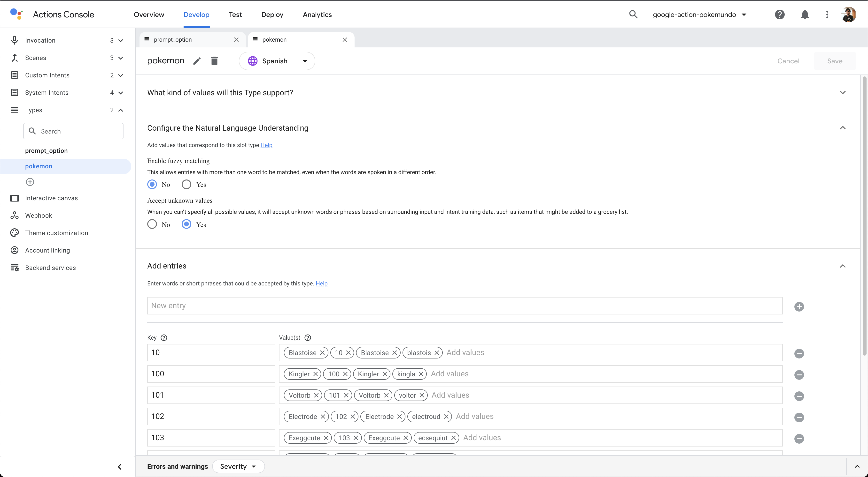The width and height of the screenshot is (868, 477).
Task: Enable fuzzy matching by selecting Yes
Action: (x=186, y=185)
